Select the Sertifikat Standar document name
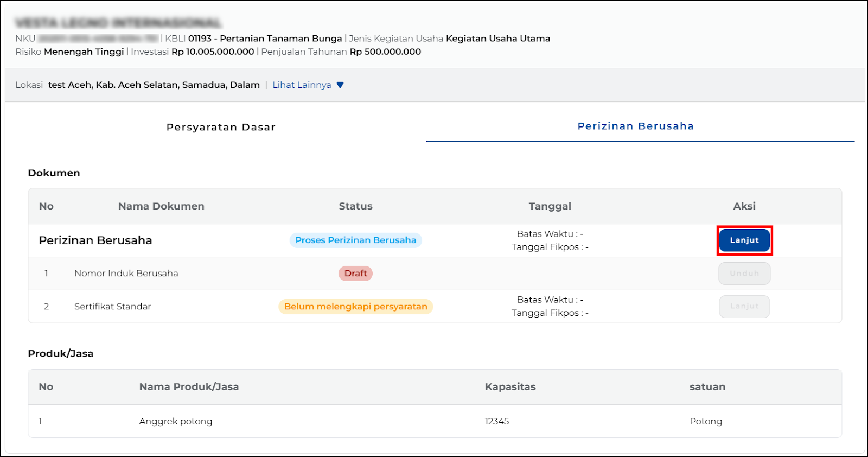Screen dimensions: 868x457 pyautogui.click(x=112, y=307)
